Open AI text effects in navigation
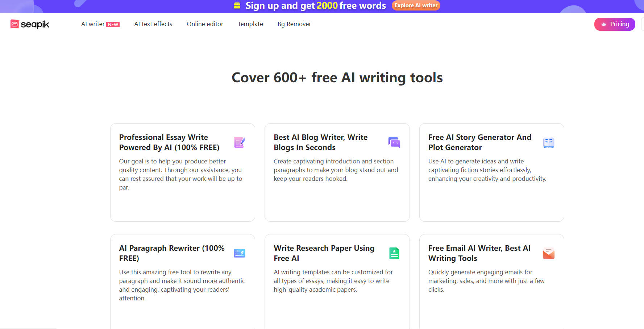Viewport: 644px width, 329px height. 153,24
